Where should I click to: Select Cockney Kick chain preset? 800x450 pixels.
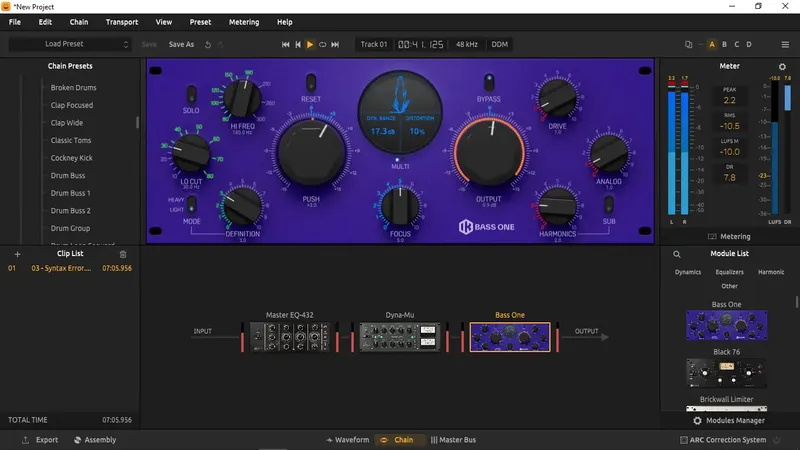click(71, 158)
